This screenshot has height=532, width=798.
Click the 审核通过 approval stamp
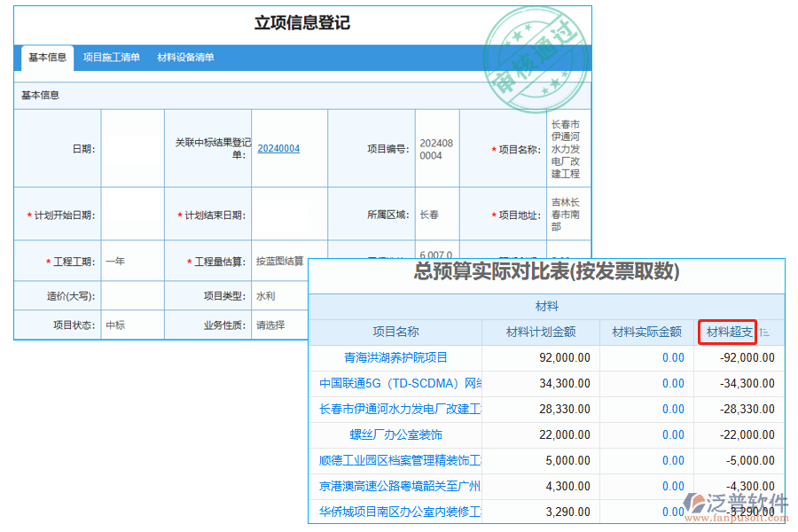click(x=536, y=59)
